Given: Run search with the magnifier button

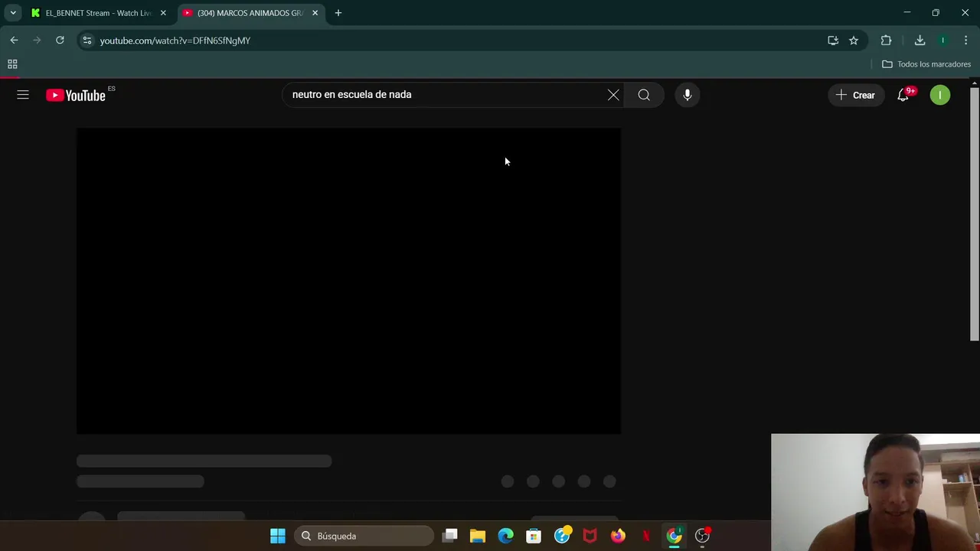Looking at the screenshot, I should [x=644, y=95].
